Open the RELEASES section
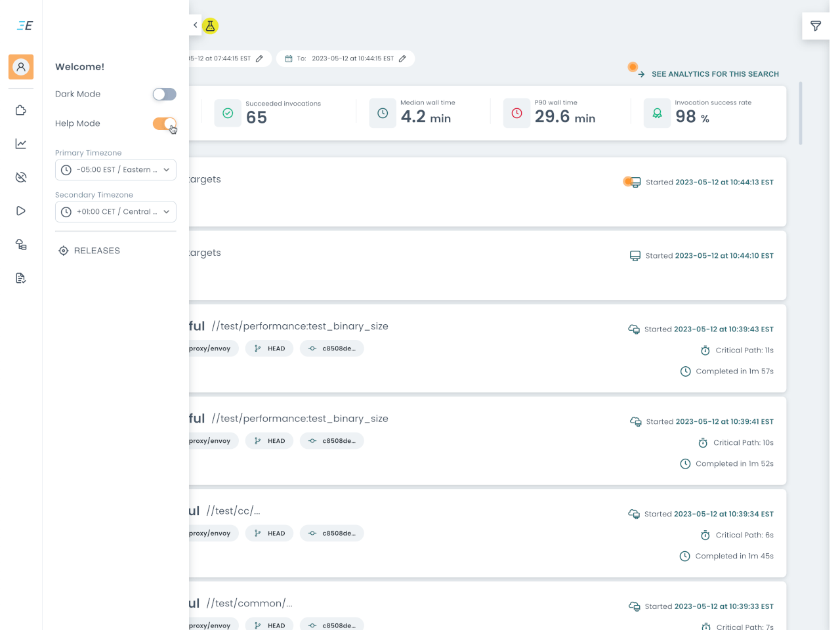 [89, 250]
